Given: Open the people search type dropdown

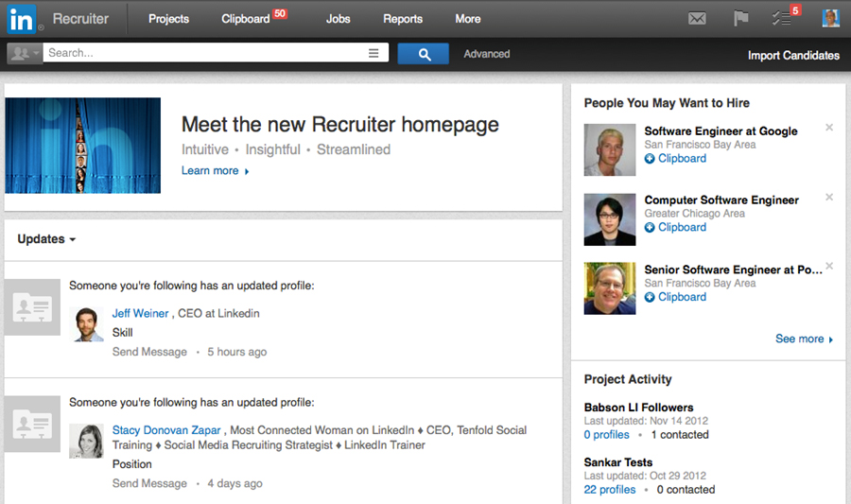Looking at the screenshot, I should (x=25, y=53).
